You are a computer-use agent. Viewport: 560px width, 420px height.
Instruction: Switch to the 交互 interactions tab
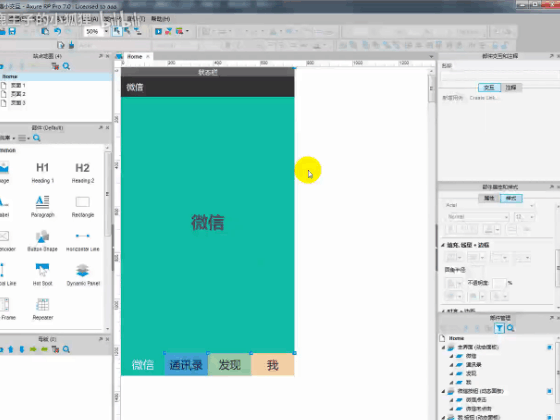point(489,88)
